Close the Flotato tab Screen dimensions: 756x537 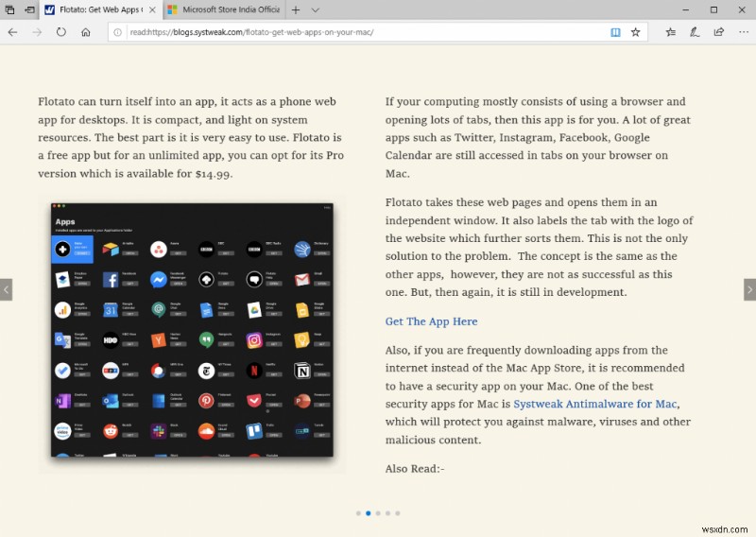coord(152,9)
